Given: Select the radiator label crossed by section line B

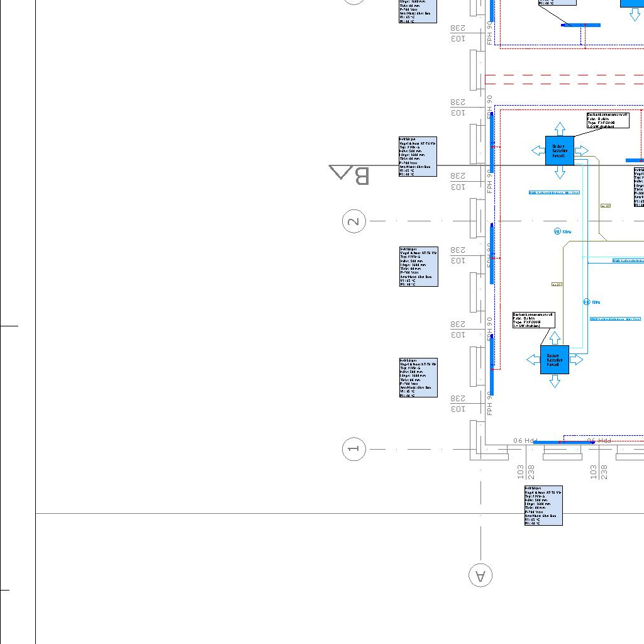Looking at the screenshot, I should (x=418, y=157).
